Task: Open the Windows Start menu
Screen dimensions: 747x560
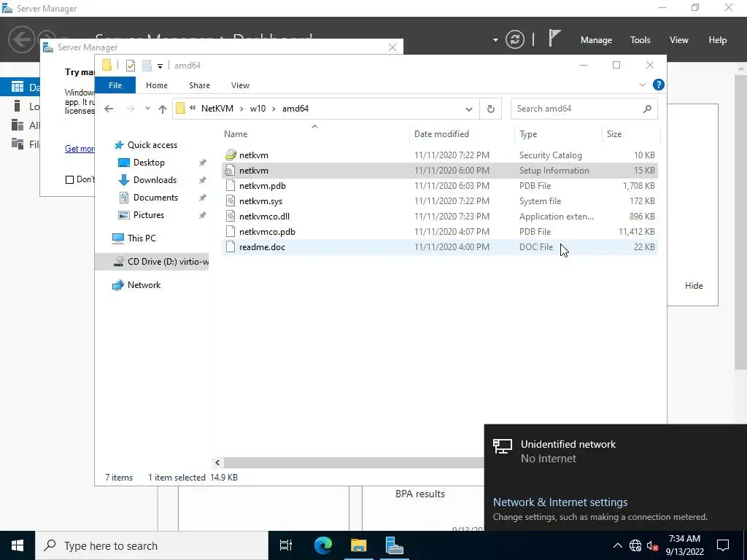Action: coord(18,545)
